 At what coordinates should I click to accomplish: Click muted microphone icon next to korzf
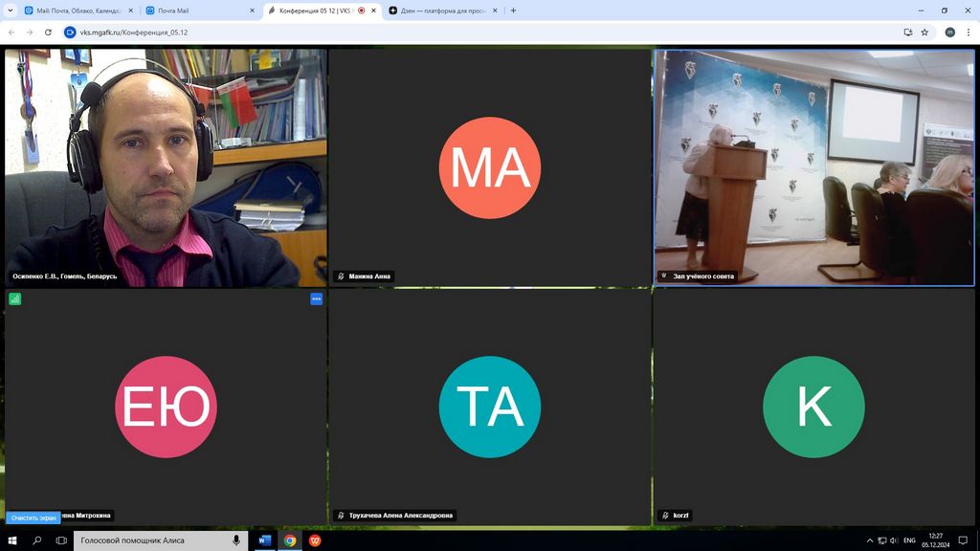click(664, 516)
